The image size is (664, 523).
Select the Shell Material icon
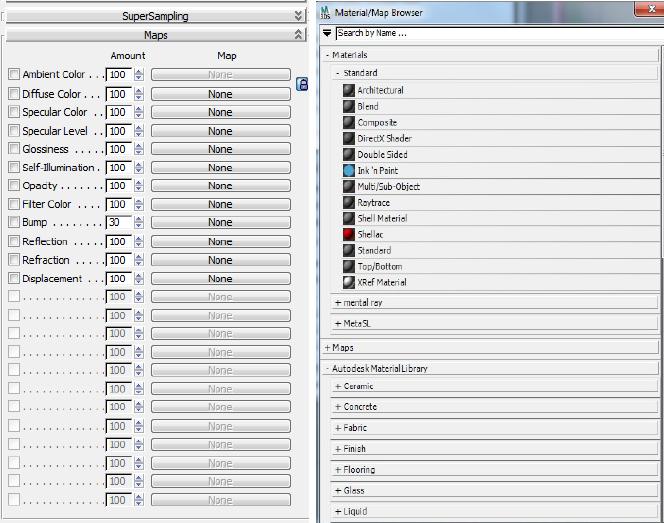[349, 219]
